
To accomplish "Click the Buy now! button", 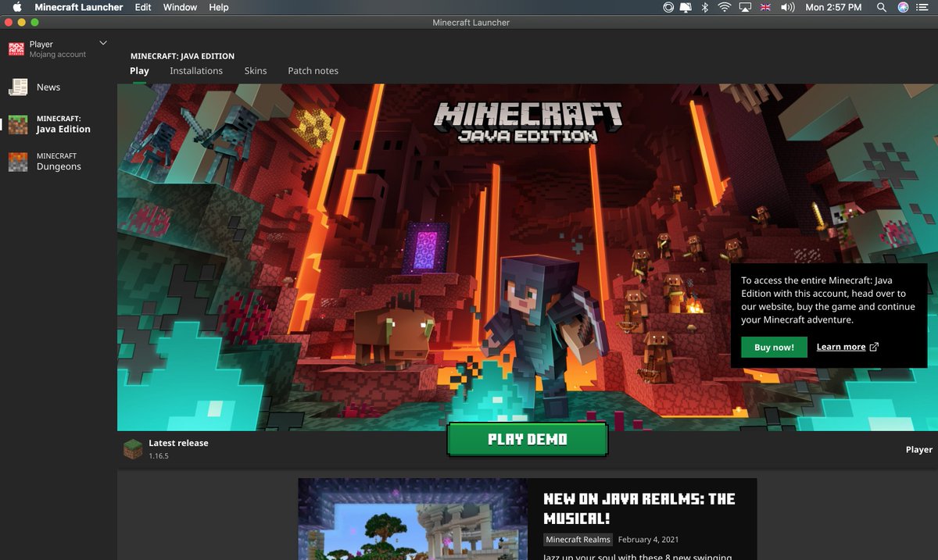I will click(x=774, y=348).
